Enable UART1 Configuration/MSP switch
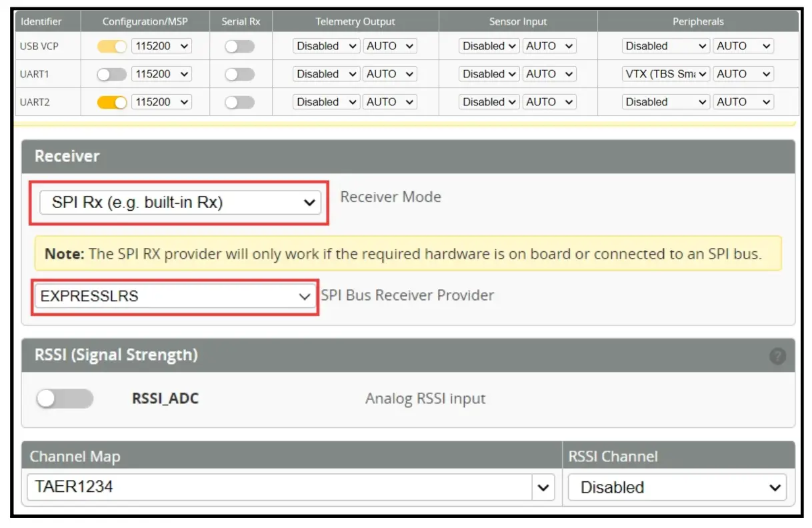The height and width of the screenshot is (528, 812). tap(112, 75)
